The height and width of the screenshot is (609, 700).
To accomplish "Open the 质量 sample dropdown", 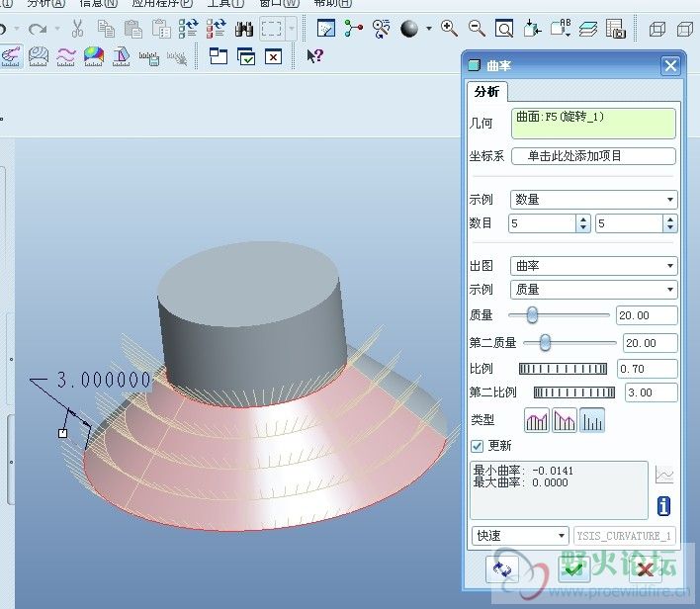I will point(594,290).
